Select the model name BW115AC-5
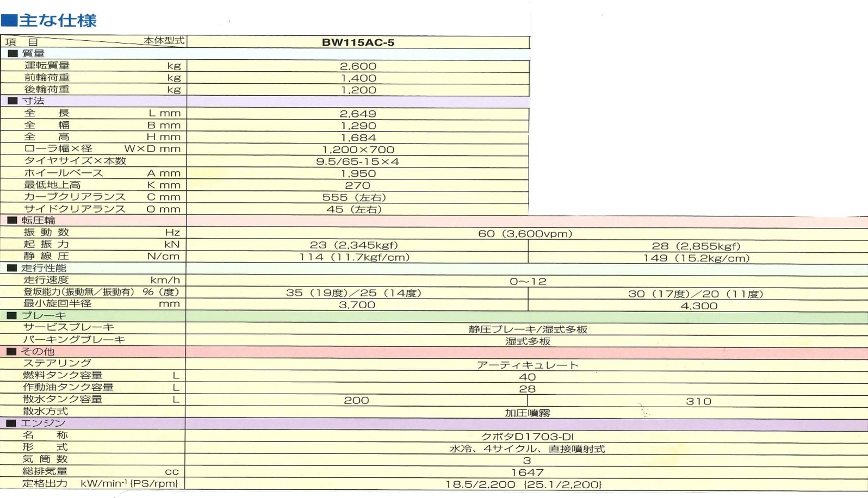 point(358,42)
